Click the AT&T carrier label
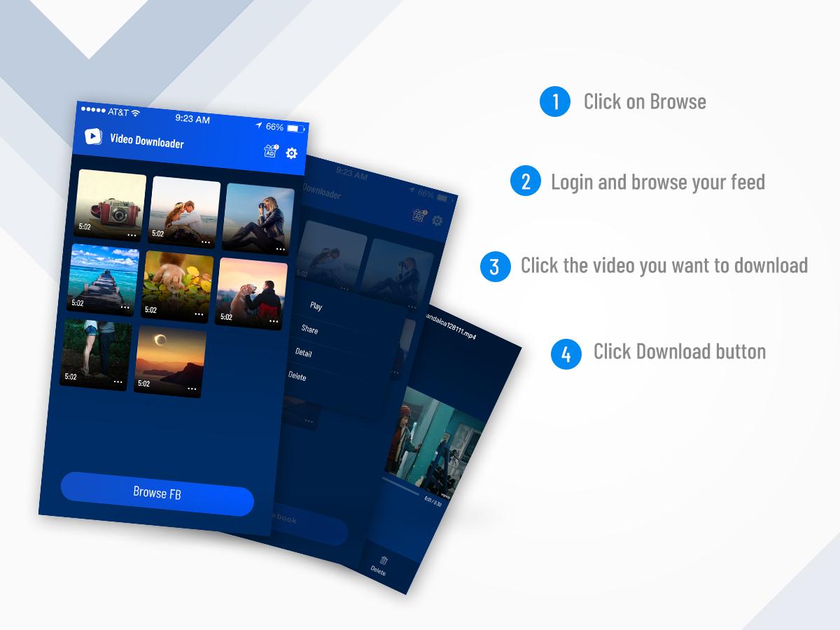 pyautogui.click(x=118, y=111)
